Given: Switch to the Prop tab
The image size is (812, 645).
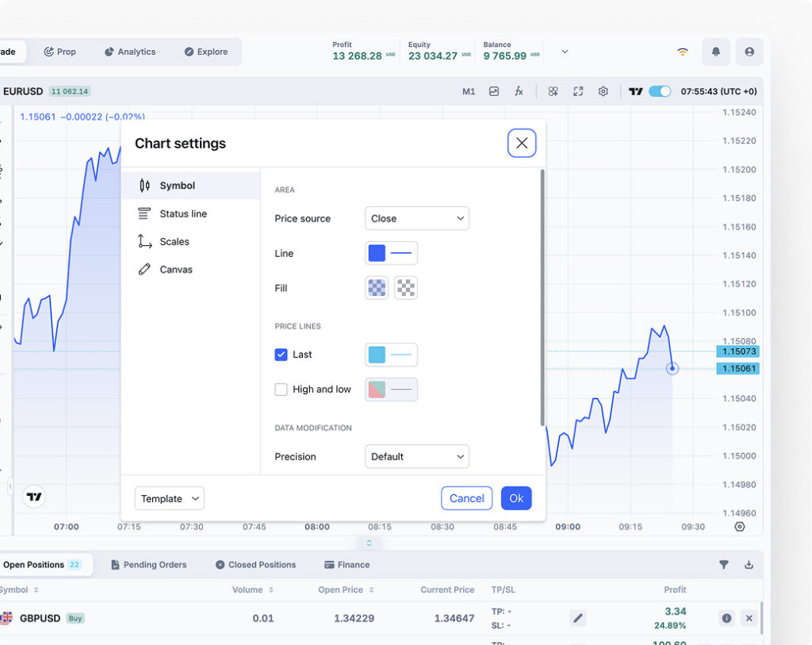Looking at the screenshot, I should coord(60,52).
